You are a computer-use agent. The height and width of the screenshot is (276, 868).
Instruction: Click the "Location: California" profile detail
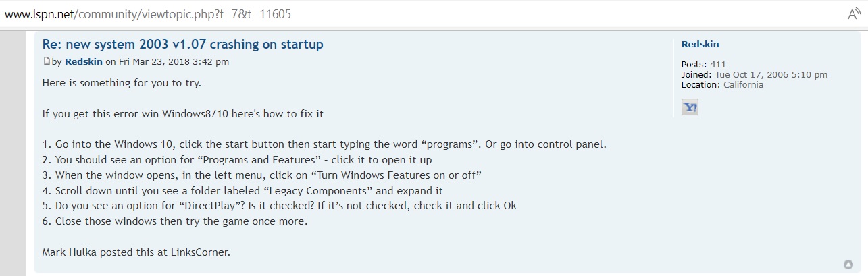tap(722, 85)
